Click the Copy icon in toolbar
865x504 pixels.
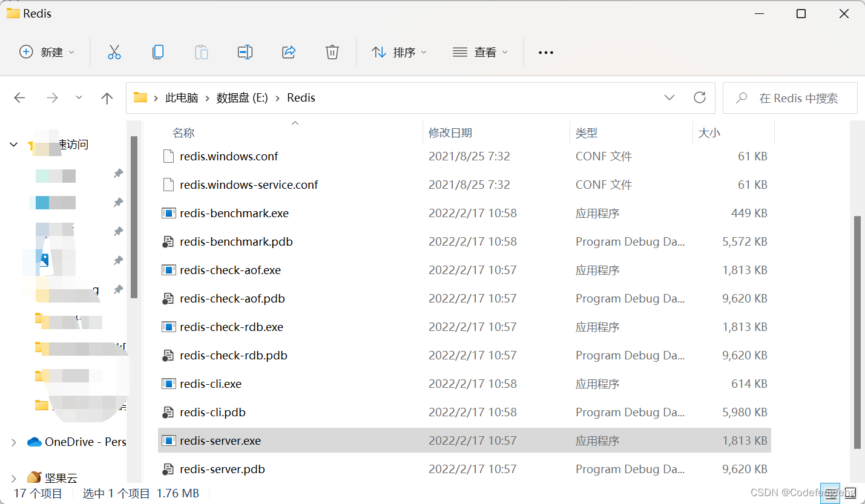pos(158,52)
